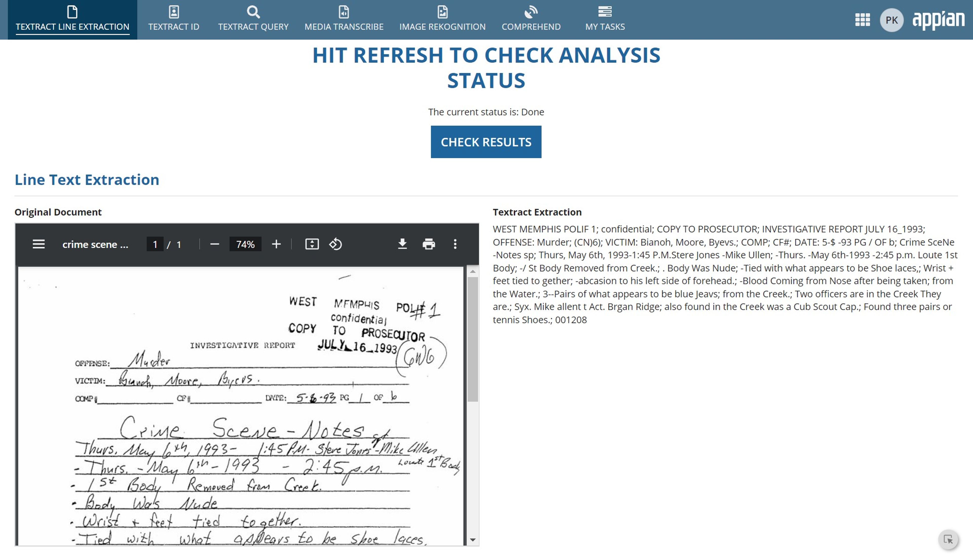Viewport: 973px width, 560px height.
Task: Click the crime scene document title
Action: tap(95, 244)
